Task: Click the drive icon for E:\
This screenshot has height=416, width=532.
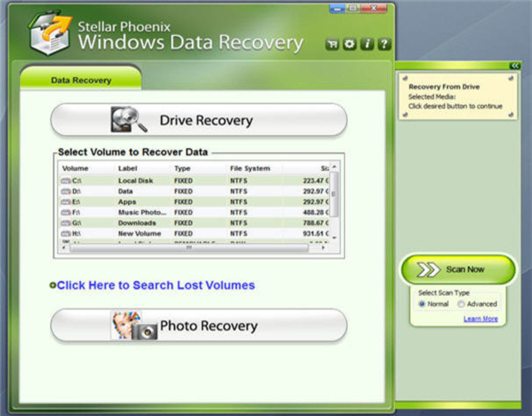Action: [66, 202]
